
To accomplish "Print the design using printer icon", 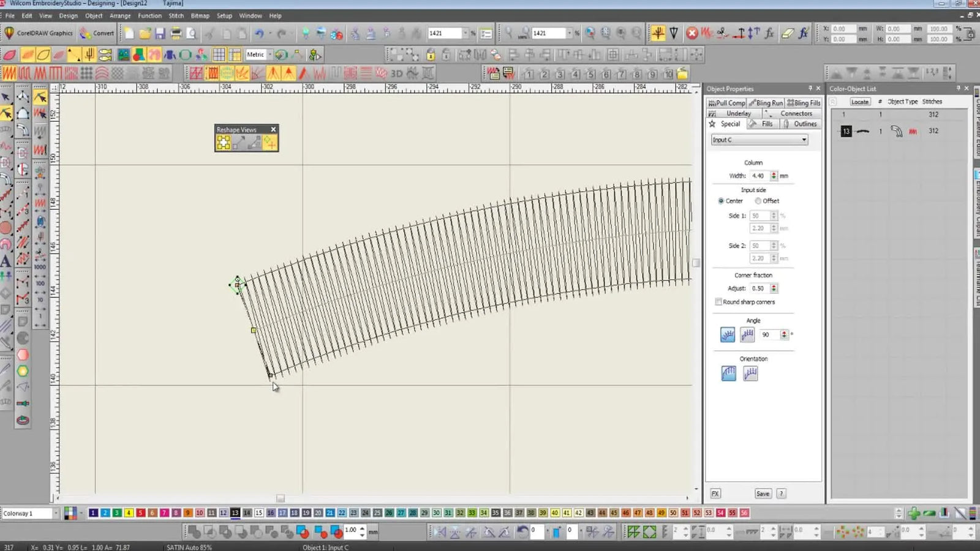I will tap(176, 33).
